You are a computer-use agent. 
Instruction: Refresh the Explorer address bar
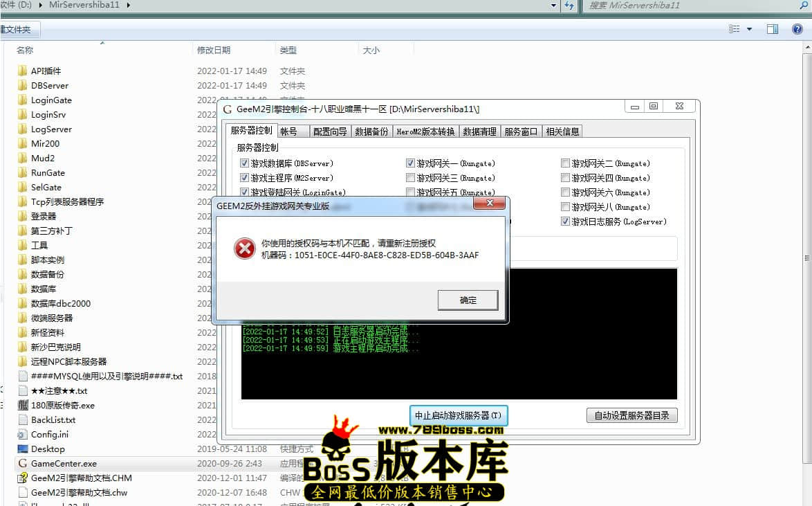569,5
